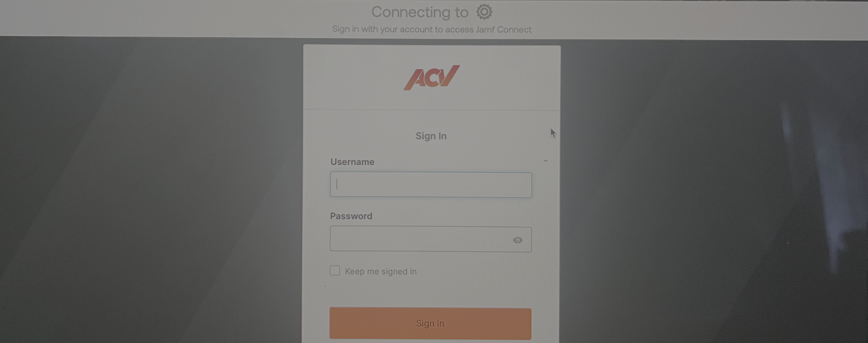Image resolution: width=868 pixels, height=343 pixels.
Task: Tick the Keep me signed in checkbox
Action: click(x=335, y=270)
